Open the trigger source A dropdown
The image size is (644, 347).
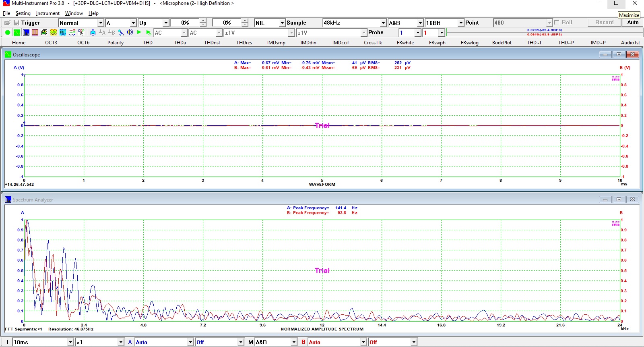coord(133,23)
